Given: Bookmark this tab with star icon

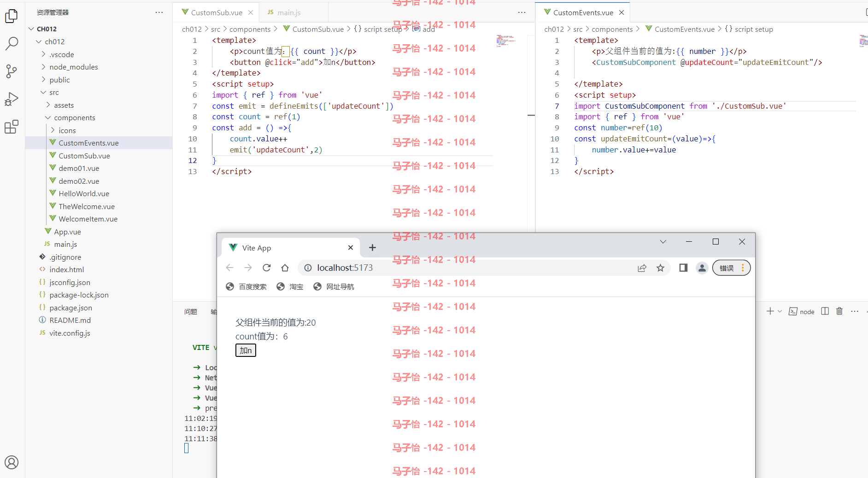Looking at the screenshot, I should [x=660, y=268].
